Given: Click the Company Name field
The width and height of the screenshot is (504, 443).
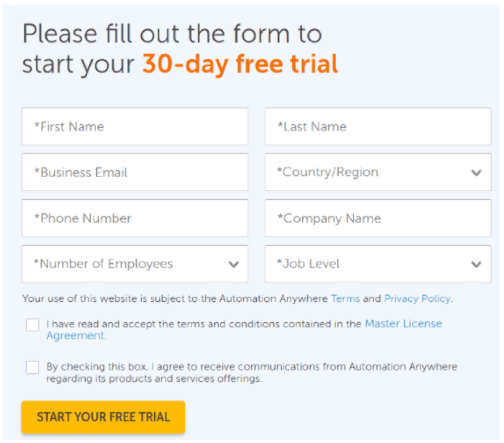Looking at the screenshot, I should pos(377,218).
